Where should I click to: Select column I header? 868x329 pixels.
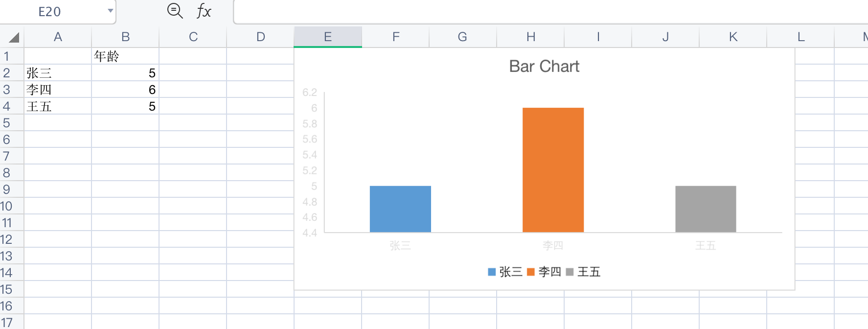[x=598, y=37]
